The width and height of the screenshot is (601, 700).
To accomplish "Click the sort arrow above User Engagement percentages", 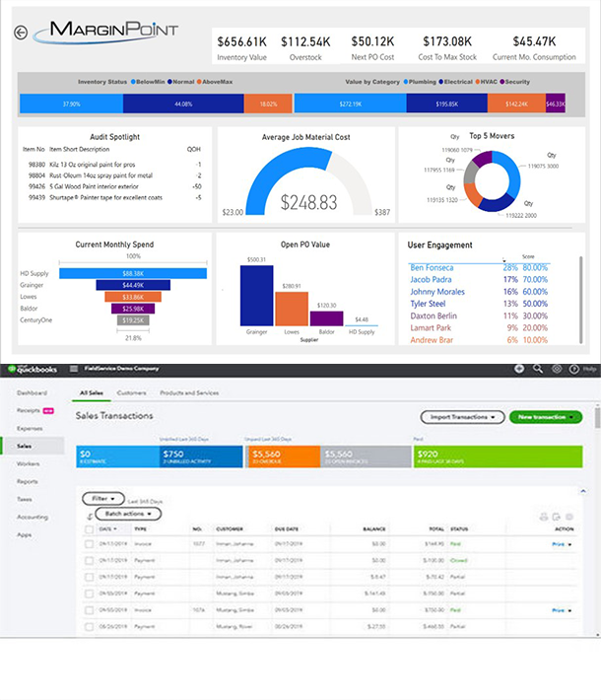I will [504, 260].
